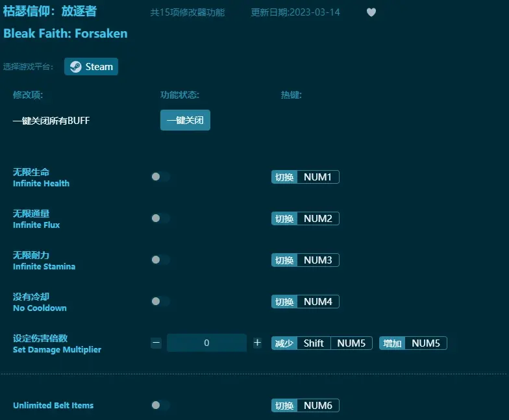This screenshot has width=509, height=420.
Task: Click NUM3 hotkey for Infinite Stamina
Action: (318, 260)
